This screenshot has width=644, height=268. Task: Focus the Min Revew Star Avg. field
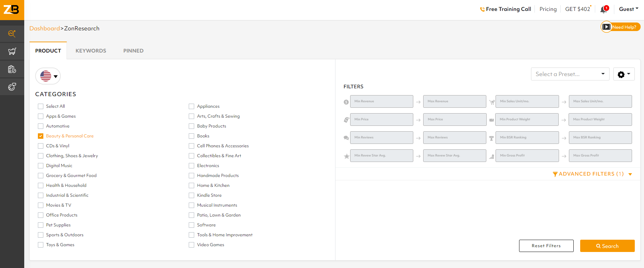tap(382, 155)
